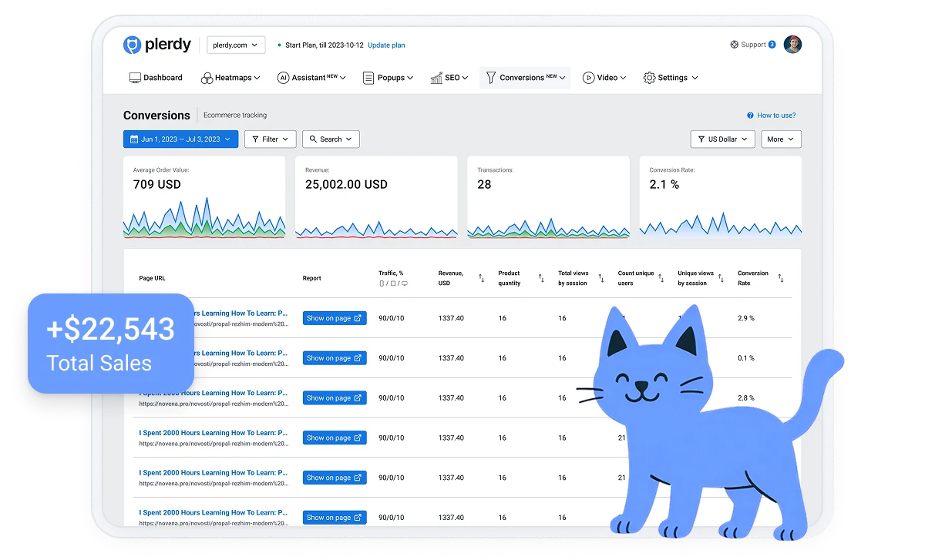Open the Support help icon
Viewport: 925px width, 560px height.
click(735, 45)
